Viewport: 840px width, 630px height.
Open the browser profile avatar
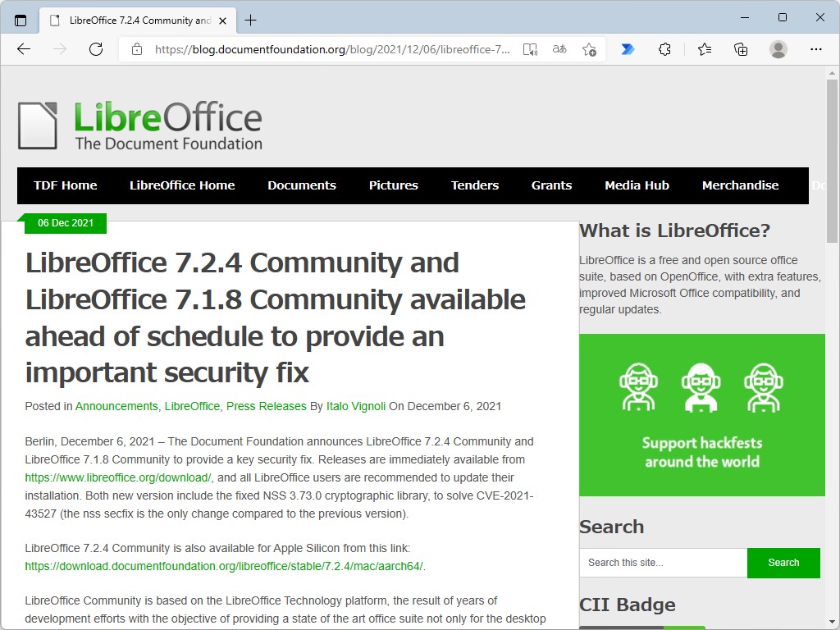[x=778, y=49]
